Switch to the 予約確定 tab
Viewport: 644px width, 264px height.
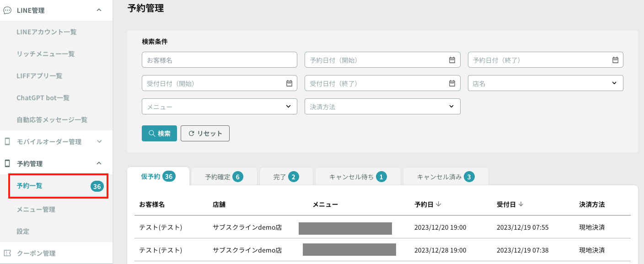(x=224, y=177)
